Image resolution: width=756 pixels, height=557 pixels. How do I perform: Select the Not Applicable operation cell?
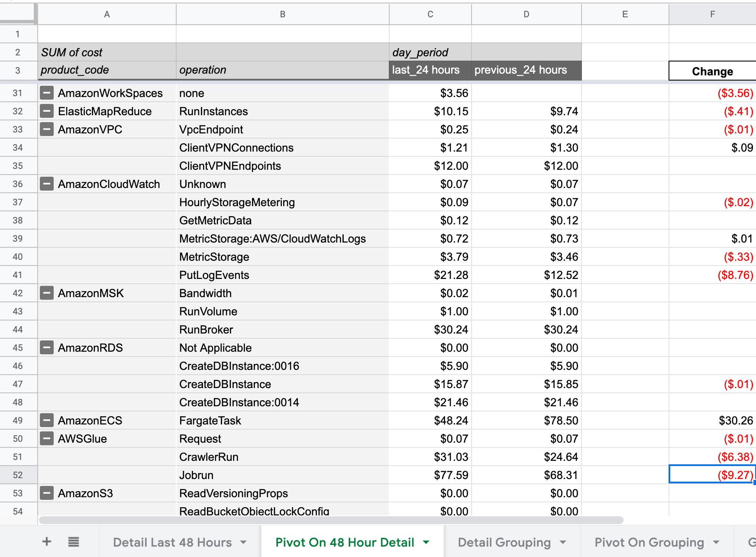point(282,347)
